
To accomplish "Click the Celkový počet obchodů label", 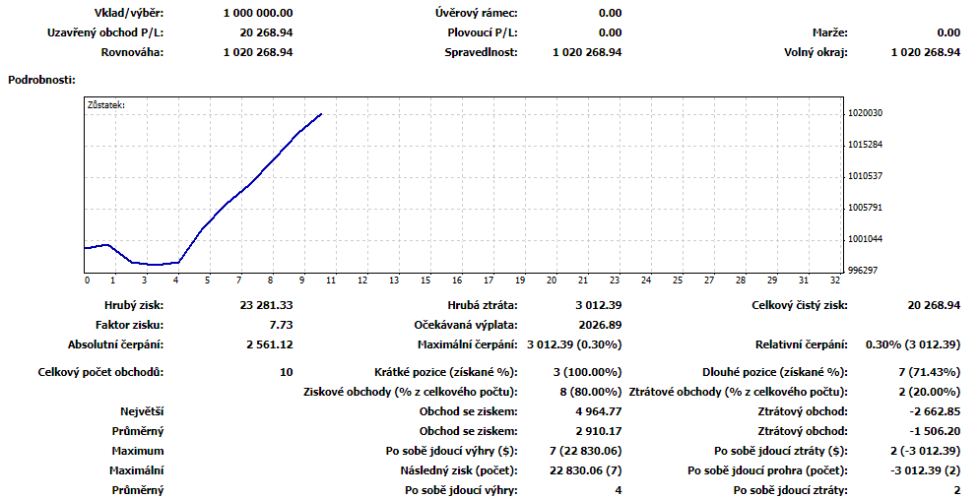I will [100, 372].
